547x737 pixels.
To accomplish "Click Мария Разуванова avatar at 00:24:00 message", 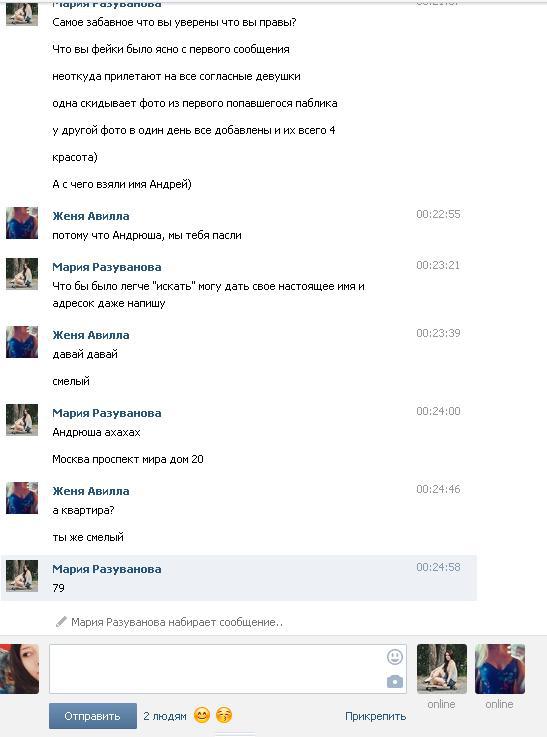I will [x=22, y=420].
